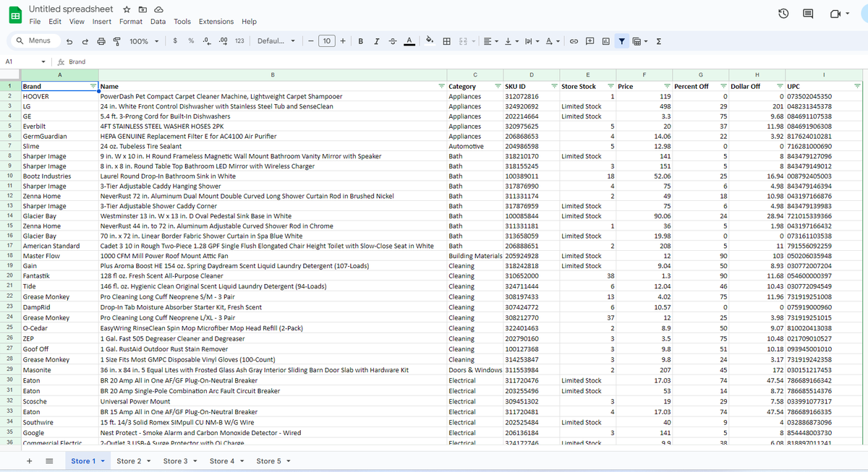Open the Price column filter

(x=666, y=86)
